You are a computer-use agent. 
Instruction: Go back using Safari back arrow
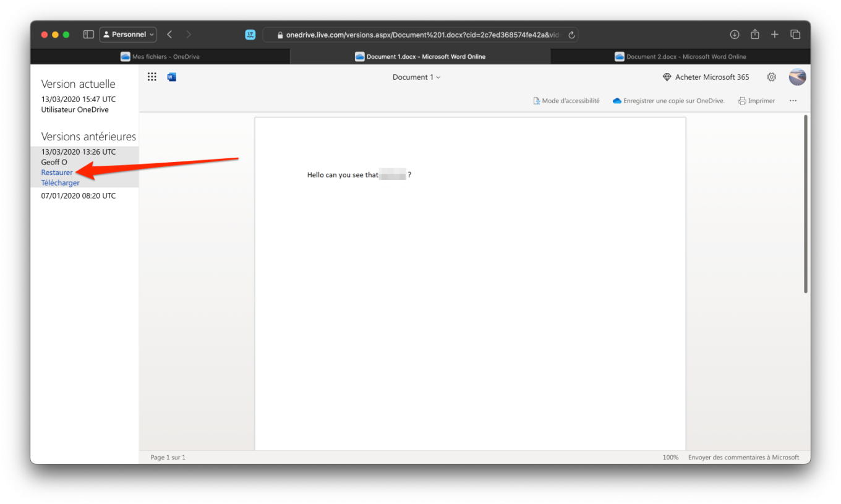point(169,35)
